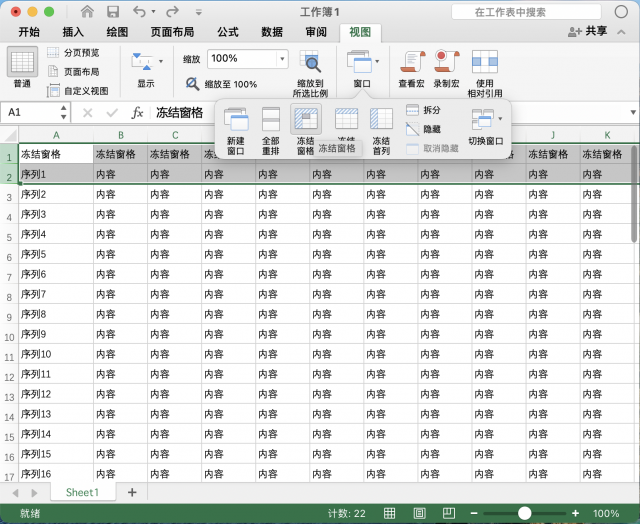
Task: Click the Name Box showing A1
Action: (x=31, y=112)
